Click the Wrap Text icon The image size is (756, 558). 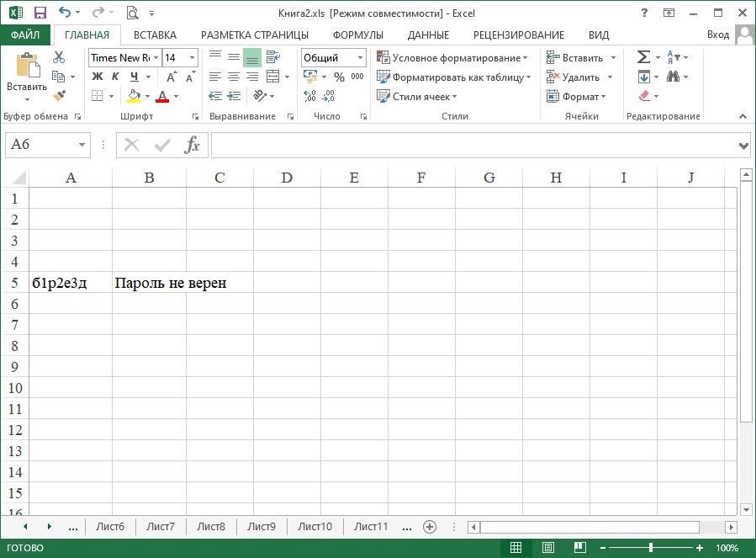[x=273, y=57]
